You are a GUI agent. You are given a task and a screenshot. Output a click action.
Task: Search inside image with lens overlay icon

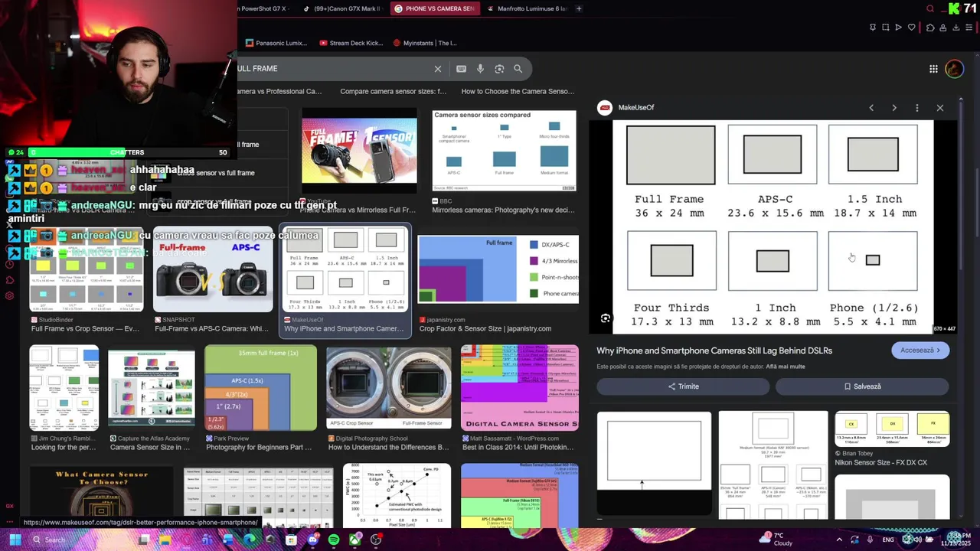[606, 318]
